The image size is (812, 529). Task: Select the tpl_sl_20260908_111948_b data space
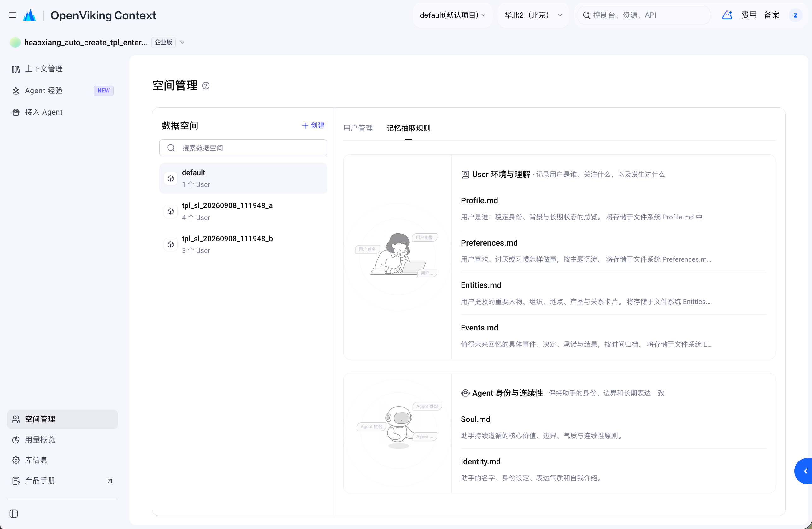pos(243,245)
